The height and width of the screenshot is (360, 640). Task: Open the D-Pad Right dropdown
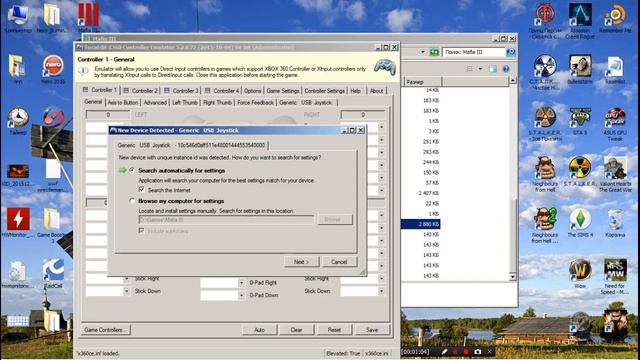[x=241, y=282]
